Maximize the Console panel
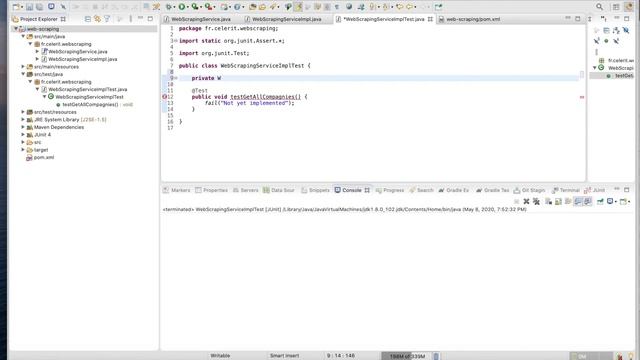640x360 pixels. (627, 190)
